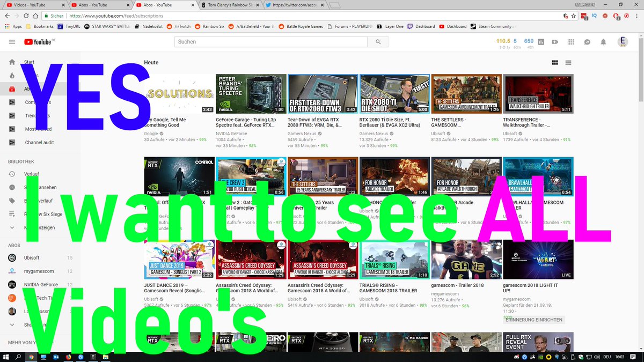Open the account avatar menu
This screenshot has height=362, width=644.
623,42
